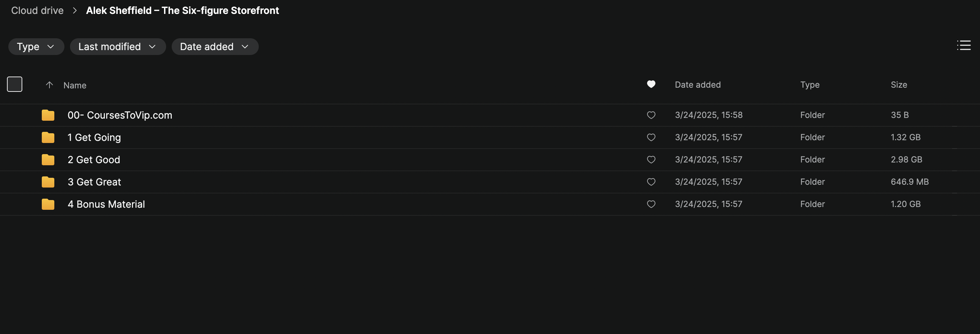Click the folder icon for 4 Bonus Material

[48, 204]
